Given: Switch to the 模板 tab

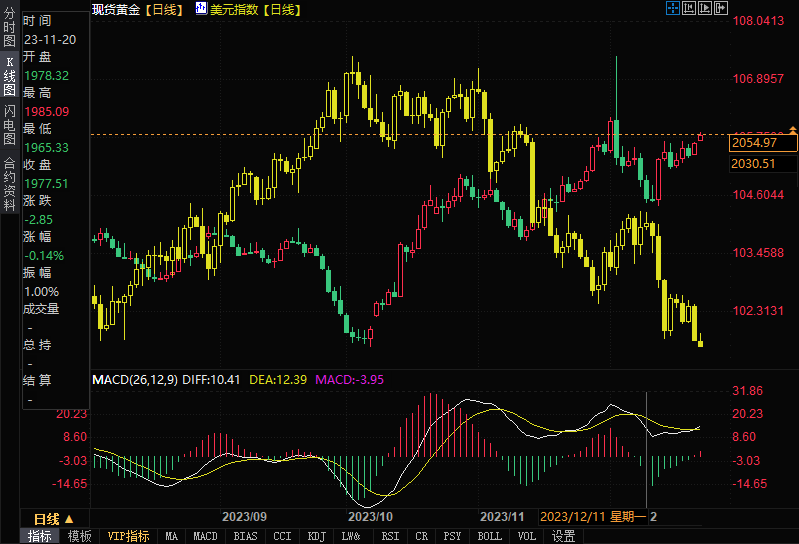Looking at the screenshot, I should click(79, 536).
